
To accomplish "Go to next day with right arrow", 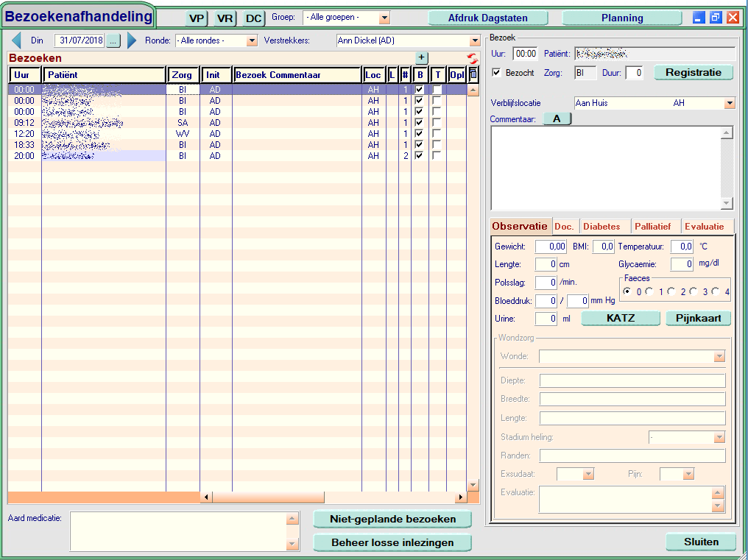I will tap(132, 40).
